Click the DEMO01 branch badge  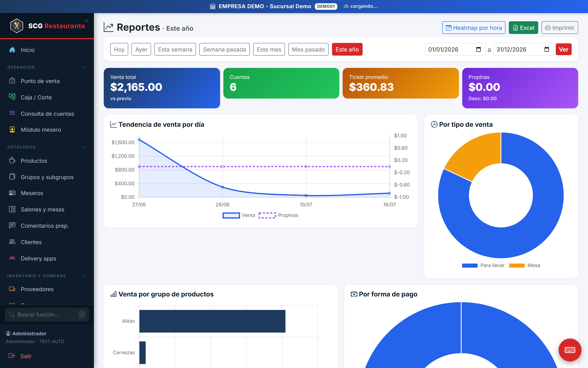(326, 6)
